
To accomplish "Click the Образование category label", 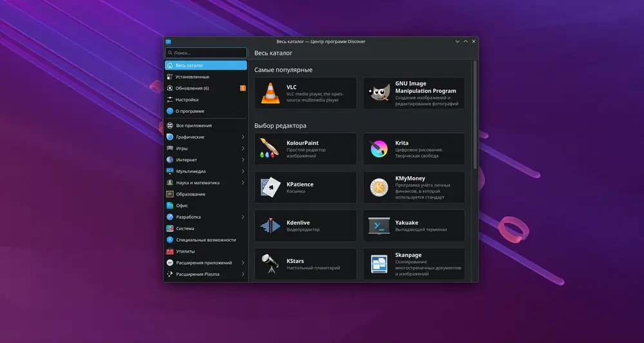I will click(191, 194).
